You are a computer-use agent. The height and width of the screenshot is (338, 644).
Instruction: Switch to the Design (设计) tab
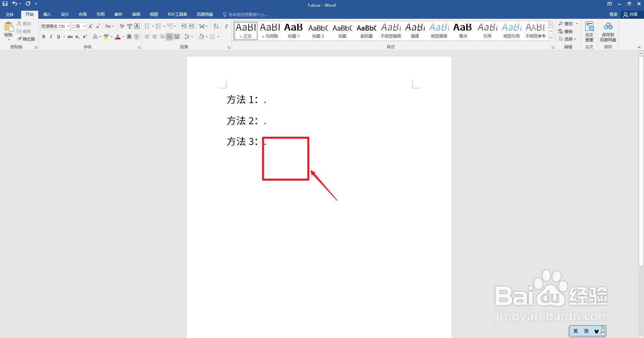coord(65,14)
